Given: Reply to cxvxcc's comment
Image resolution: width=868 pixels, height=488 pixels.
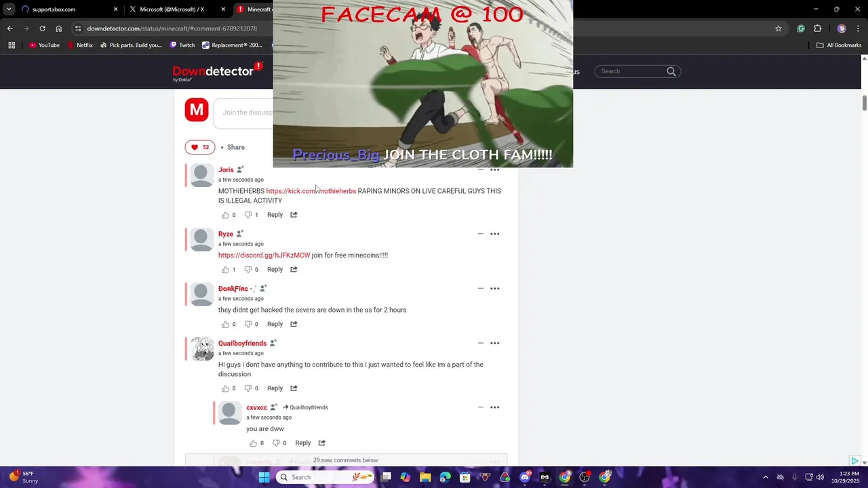Looking at the screenshot, I should click(303, 443).
